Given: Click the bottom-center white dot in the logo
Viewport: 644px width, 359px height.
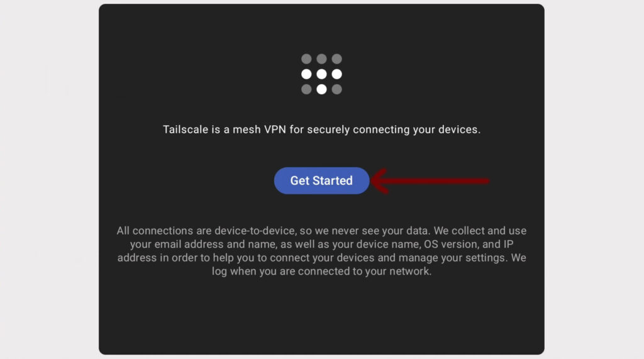Looking at the screenshot, I should pyautogui.click(x=321, y=89).
